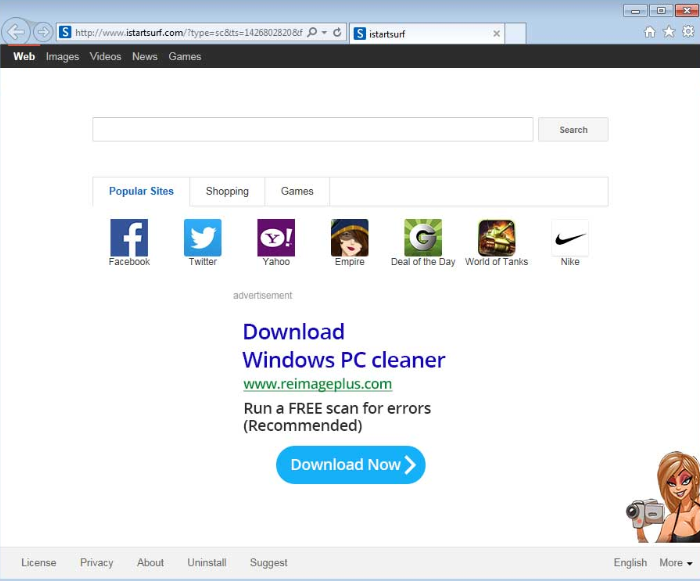Switch to the Shopping tab
Image resolution: width=700 pixels, height=581 pixels.
point(227,191)
